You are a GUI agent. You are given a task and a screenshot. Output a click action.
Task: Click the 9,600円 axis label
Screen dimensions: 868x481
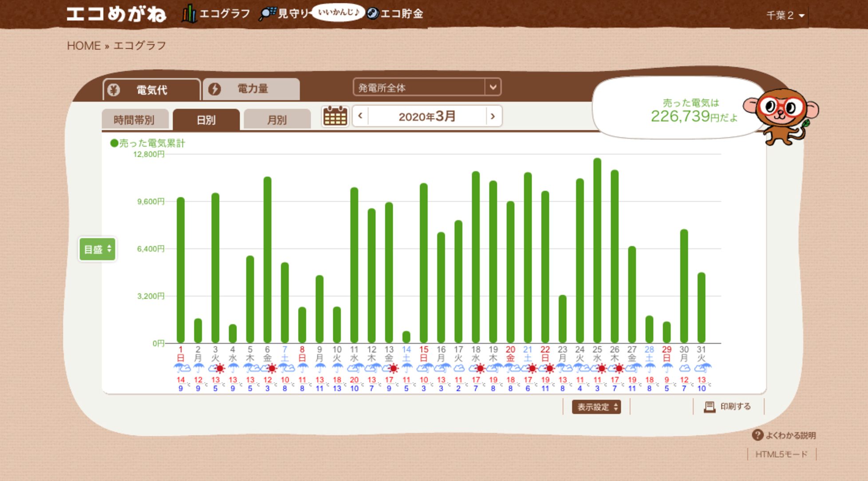151,201
